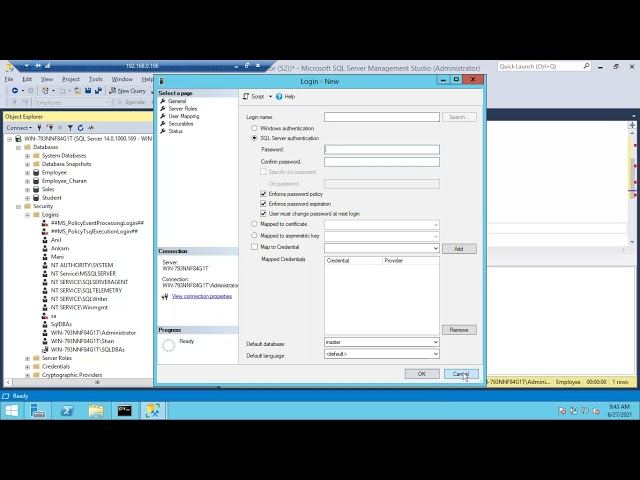This screenshot has height=480, width=640.
Task: Select the Windows authentication radio button
Action: pos(254,128)
